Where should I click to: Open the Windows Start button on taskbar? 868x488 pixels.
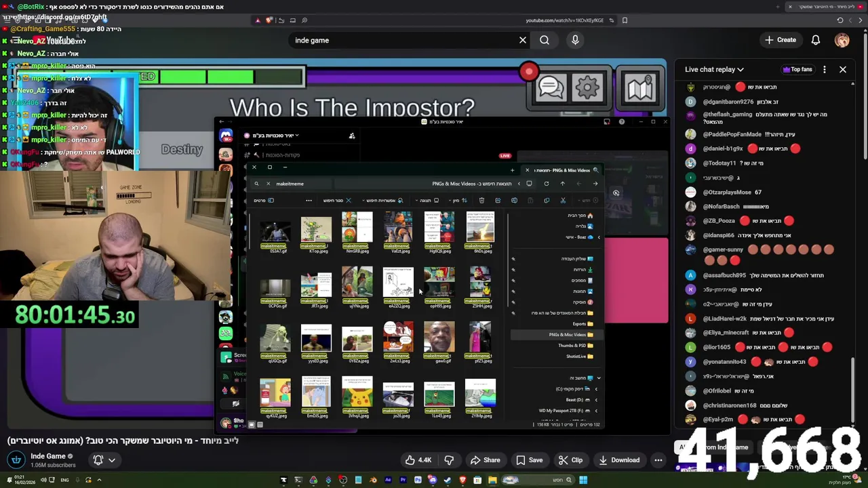(x=583, y=480)
